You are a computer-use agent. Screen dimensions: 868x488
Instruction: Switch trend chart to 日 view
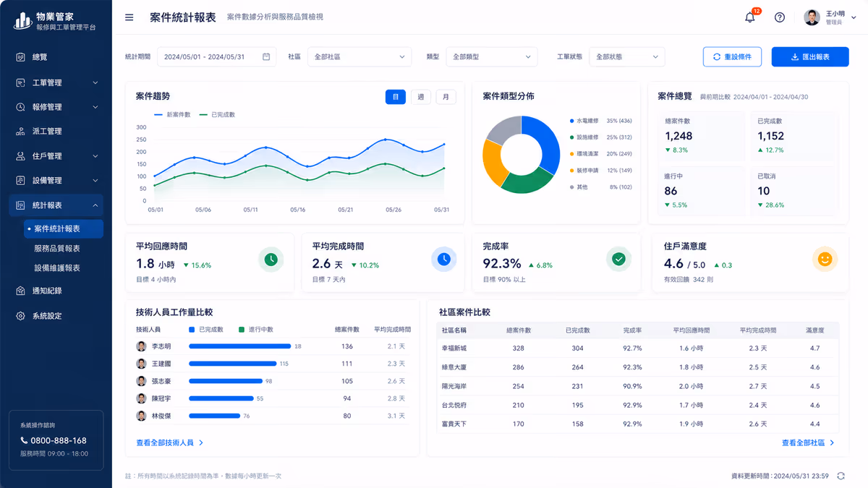point(396,97)
